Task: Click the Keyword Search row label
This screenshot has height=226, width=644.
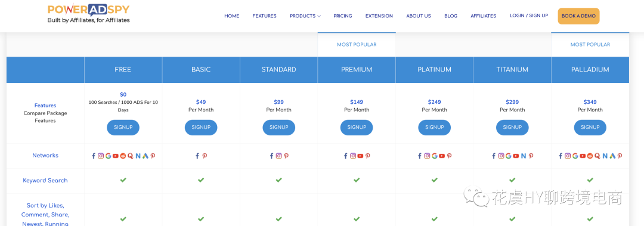Action: [45, 181]
